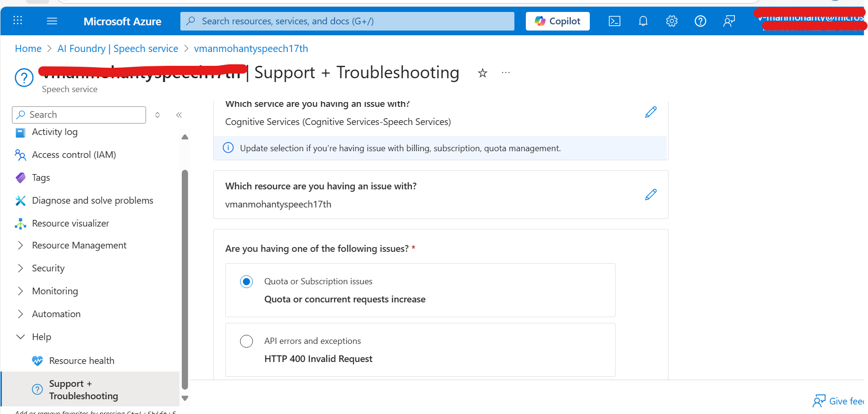Click the Give feedback icon at bottom right
This screenshot has width=868, height=414.
[x=819, y=401]
